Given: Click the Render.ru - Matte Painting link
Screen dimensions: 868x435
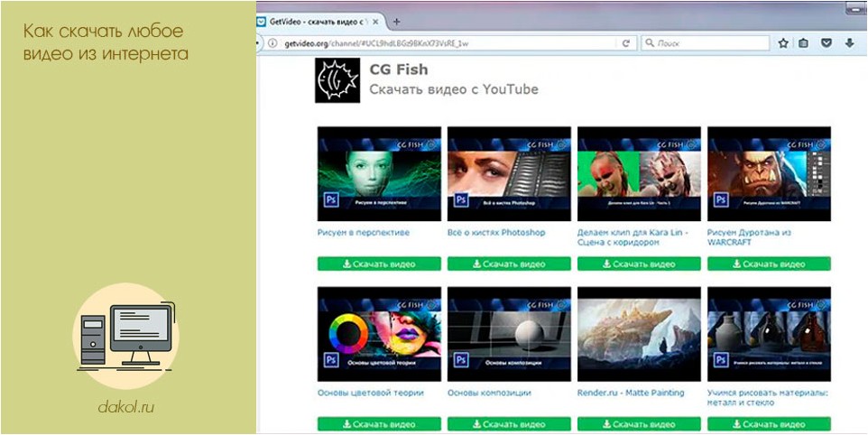Looking at the screenshot, I should [x=631, y=393].
